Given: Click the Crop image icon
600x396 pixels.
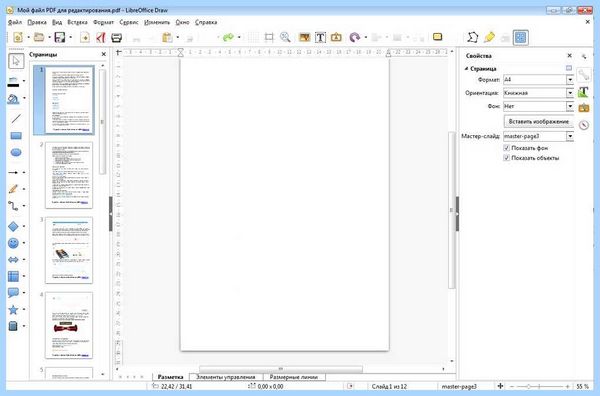Looking at the screenshot, I should coord(269,37).
